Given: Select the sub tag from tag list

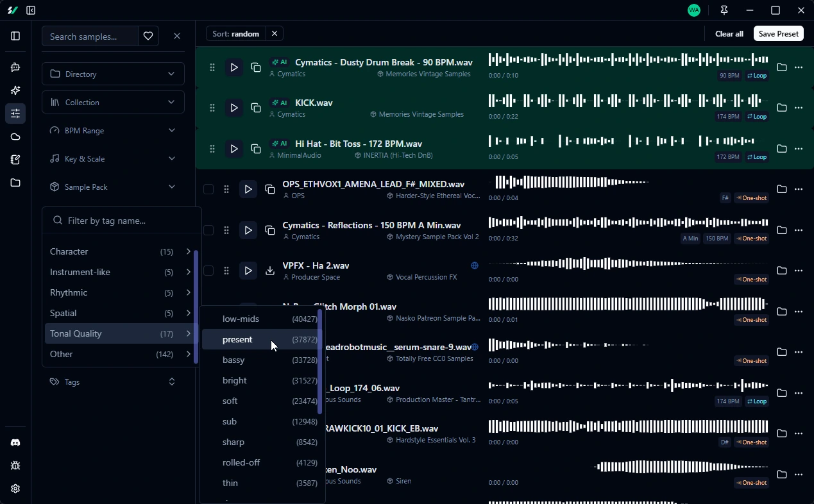Looking at the screenshot, I should [x=229, y=421].
